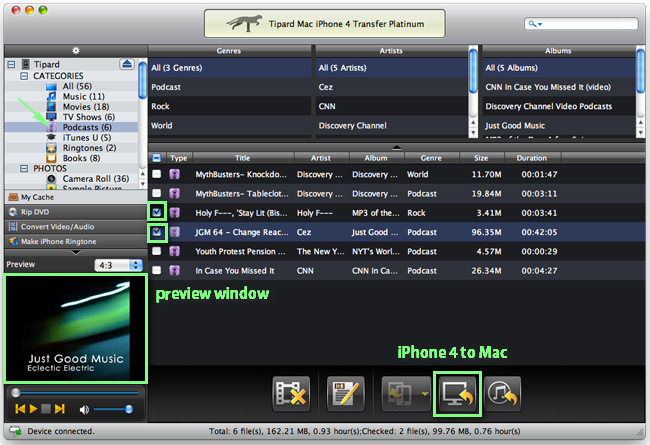The height and width of the screenshot is (445, 650).
Task: Click the delete video file toolbar icon
Action: [x=291, y=394]
